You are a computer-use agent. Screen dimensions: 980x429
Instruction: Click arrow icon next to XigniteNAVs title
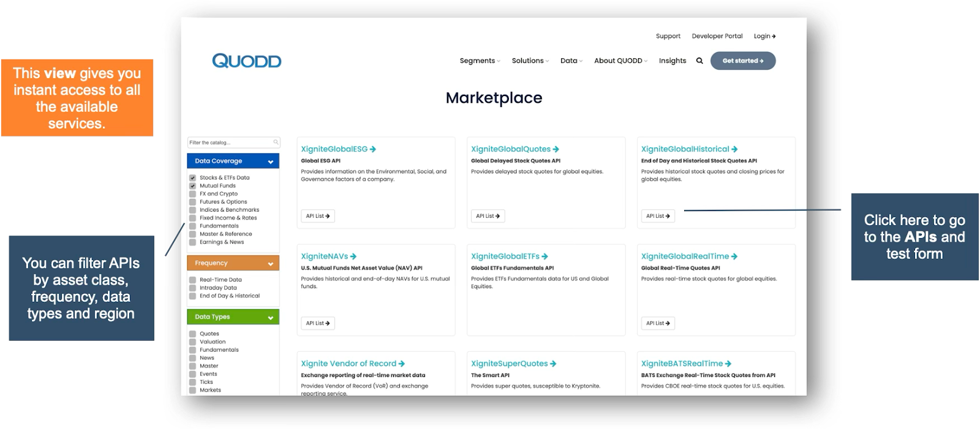(353, 256)
